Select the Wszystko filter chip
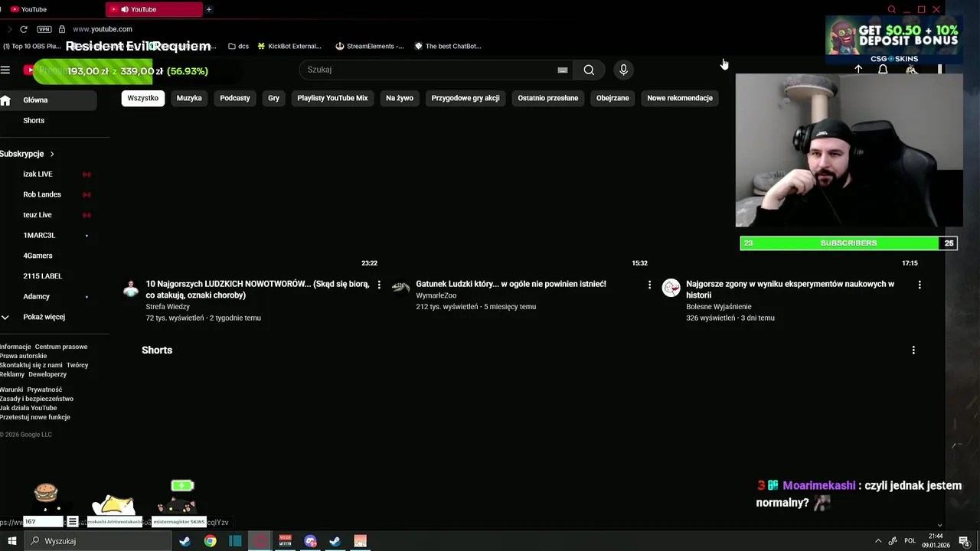 (x=143, y=98)
